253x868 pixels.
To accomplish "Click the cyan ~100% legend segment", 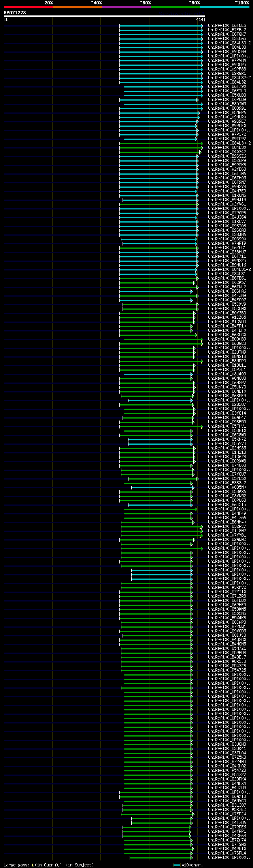I will 225,7.
